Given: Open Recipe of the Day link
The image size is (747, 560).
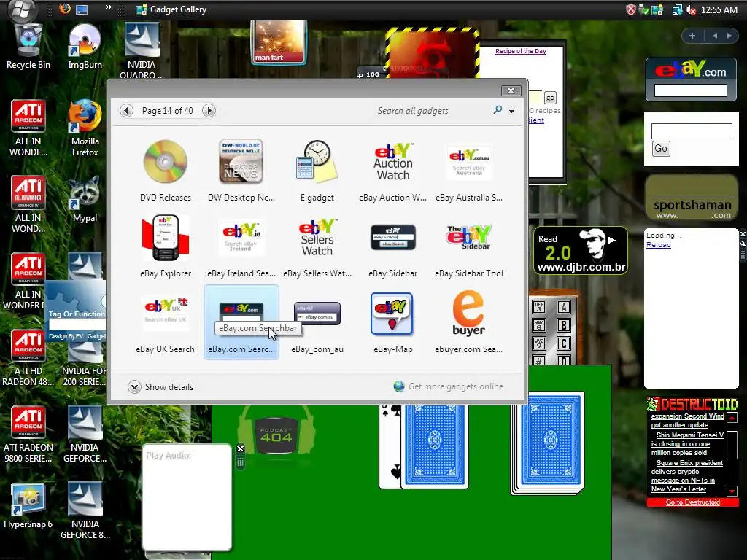Looking at the screenshot, I should pyautogui.click(x=521, y=51).
